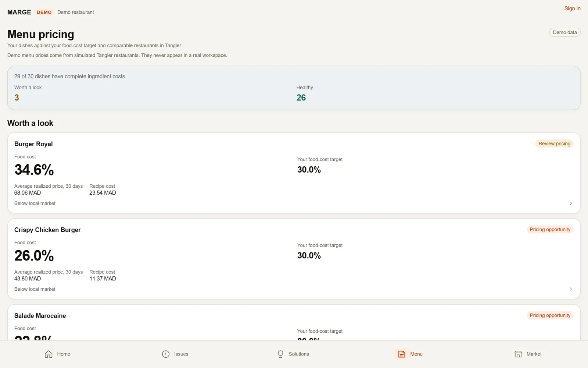Image resolution: width=588 pixels, height=368 pixels.
Task: Switch to the Solutions tab label
Action: pyautogui.click(x=299, y=354)
